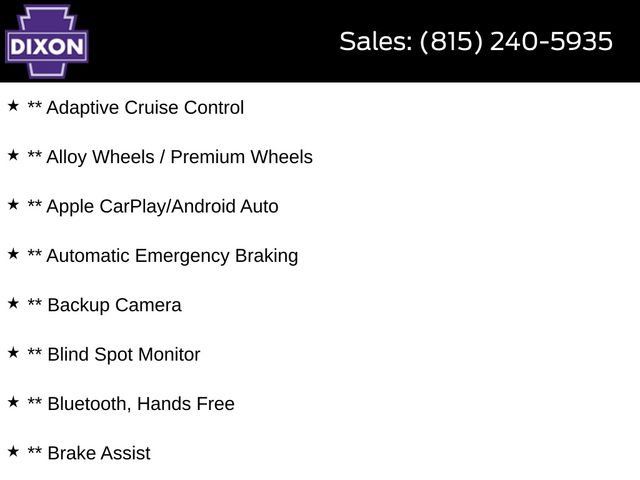Select the star before Apple CarPlay/Android Auto
The width and height of the screenshot is (640, 480).
(x=13, y=204)
